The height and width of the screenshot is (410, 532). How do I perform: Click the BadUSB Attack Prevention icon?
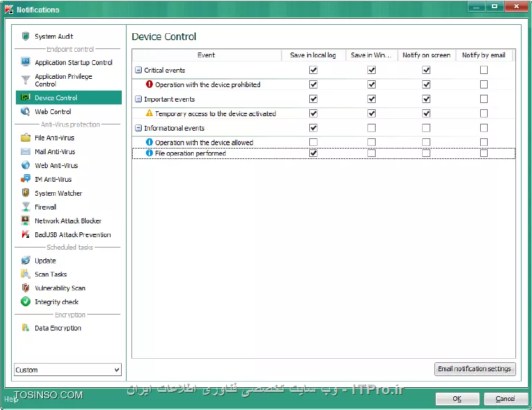pyautogui.click(x=26, y=234)
